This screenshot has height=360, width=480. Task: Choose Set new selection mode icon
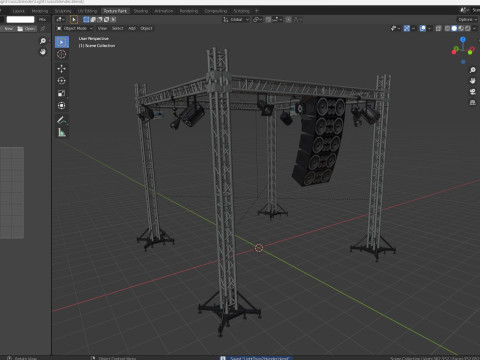[x=86, y=20]
